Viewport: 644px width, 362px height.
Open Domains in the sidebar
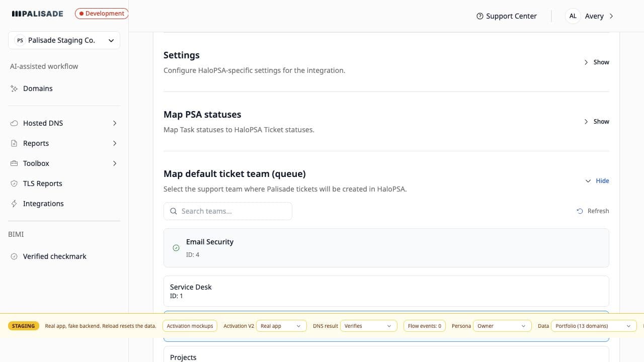point(38,88)
